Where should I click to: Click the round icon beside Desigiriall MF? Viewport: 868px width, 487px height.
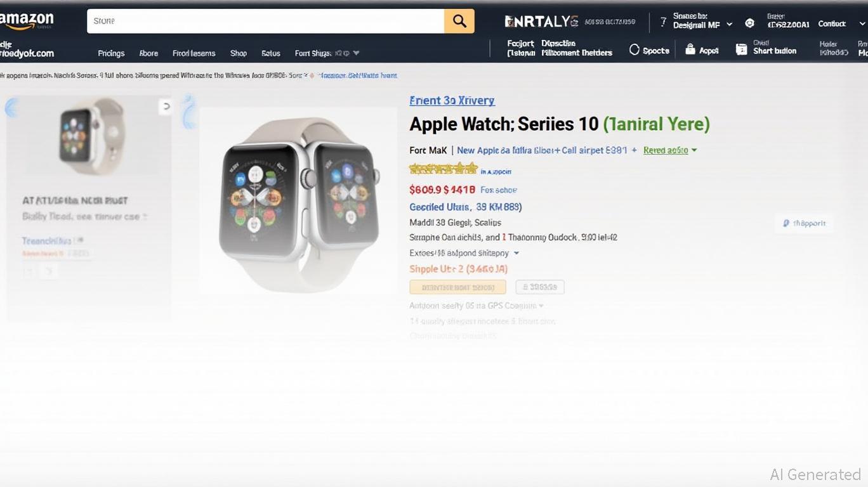click(x=749, y=23)
